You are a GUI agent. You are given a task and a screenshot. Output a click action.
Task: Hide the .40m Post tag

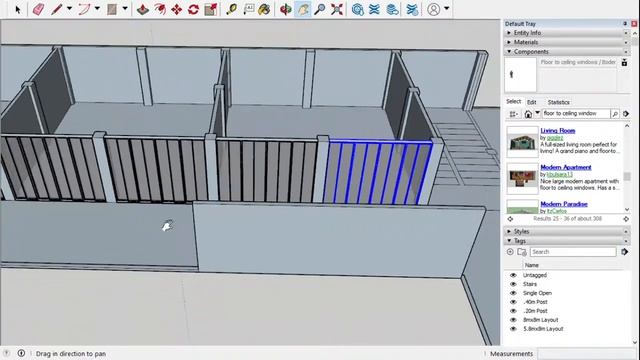click(x=513, y=302)
